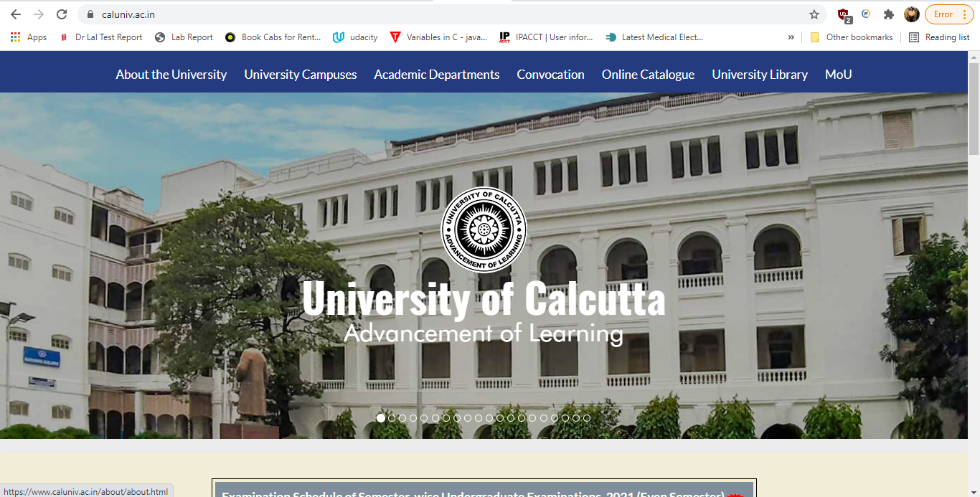Go back with the browser back arrow
The height and width of the screenshot is (497, 980).
coord(16,14)
